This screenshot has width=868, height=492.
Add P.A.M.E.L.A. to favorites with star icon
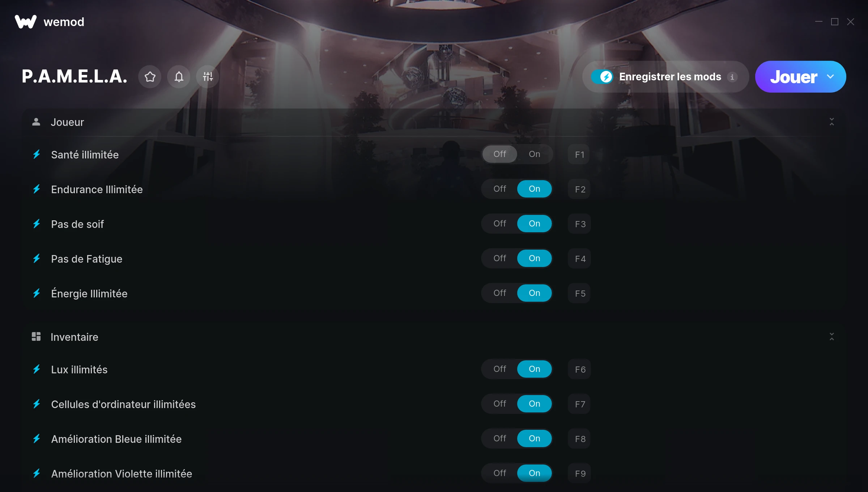point(150,77)
